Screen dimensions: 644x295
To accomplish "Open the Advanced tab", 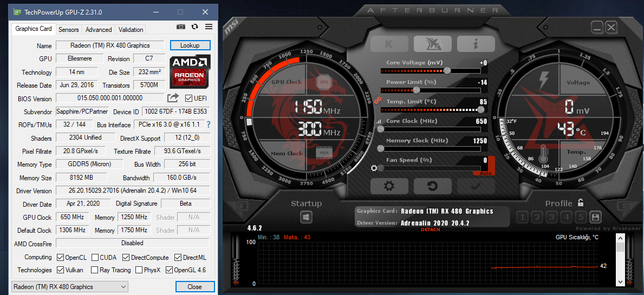I will tap(99, 30).
